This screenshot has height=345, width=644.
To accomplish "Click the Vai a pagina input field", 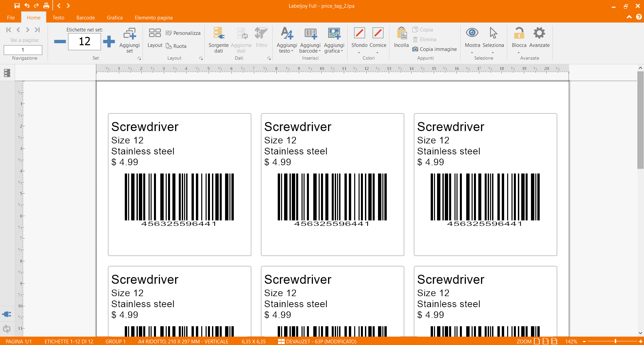I will [x=23, y=50].
